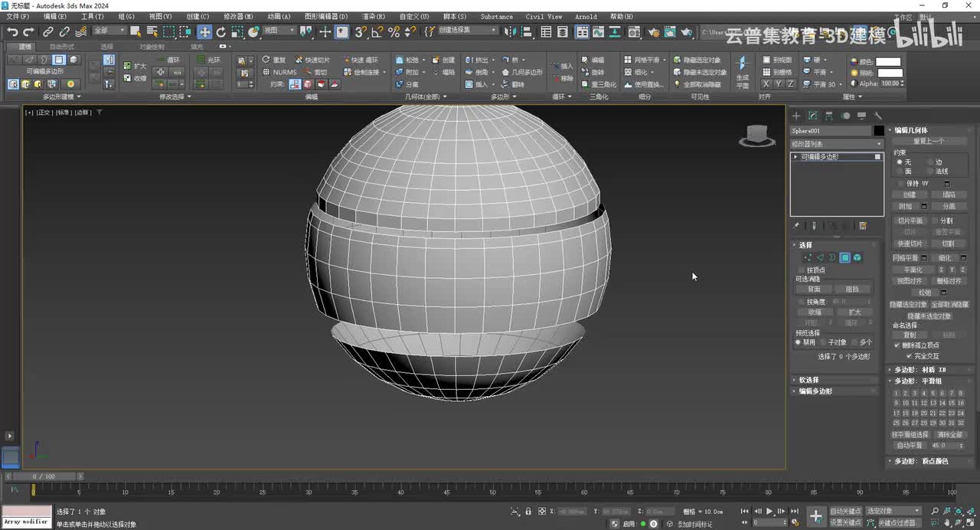980x530 pixels.
Task: Select Vertex sub-object level icon
Action: [807, 258]
